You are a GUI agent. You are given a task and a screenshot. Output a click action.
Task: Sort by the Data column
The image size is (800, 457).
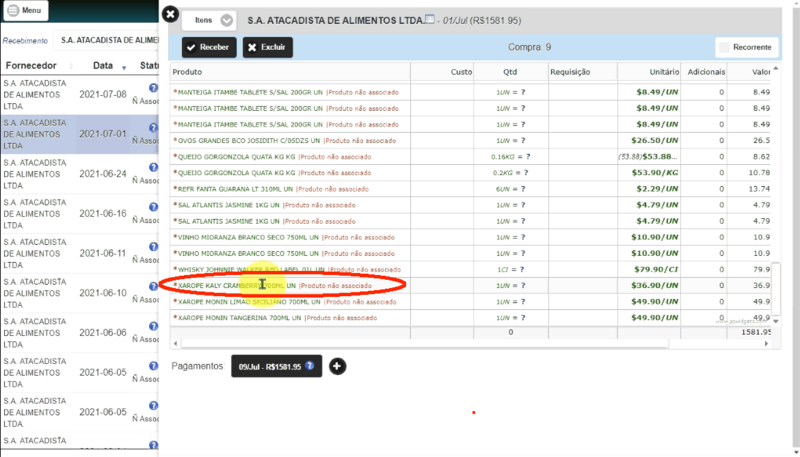(103, 65)
